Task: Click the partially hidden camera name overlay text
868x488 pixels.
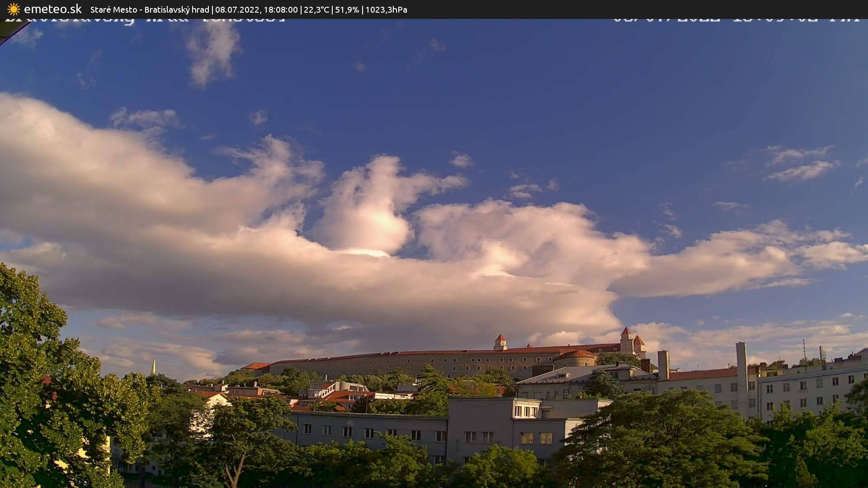Action: (x=145, y=20)
